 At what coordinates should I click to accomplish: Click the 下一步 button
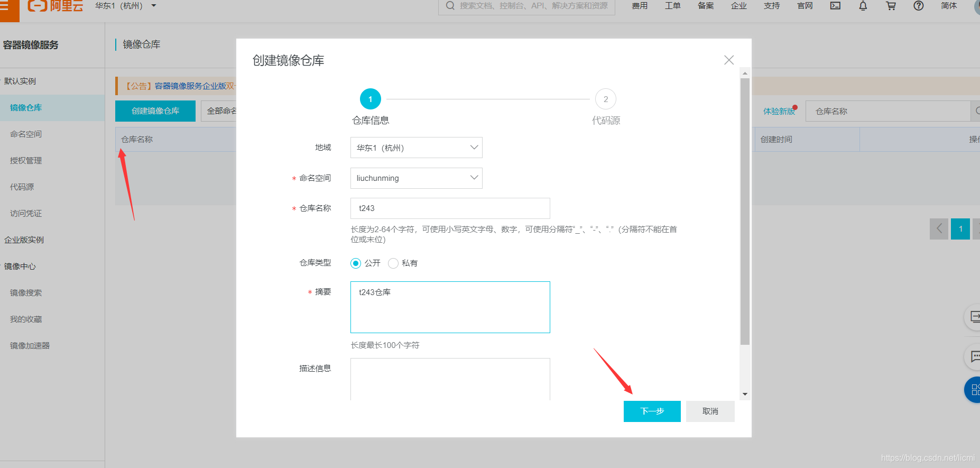(652, 411)
